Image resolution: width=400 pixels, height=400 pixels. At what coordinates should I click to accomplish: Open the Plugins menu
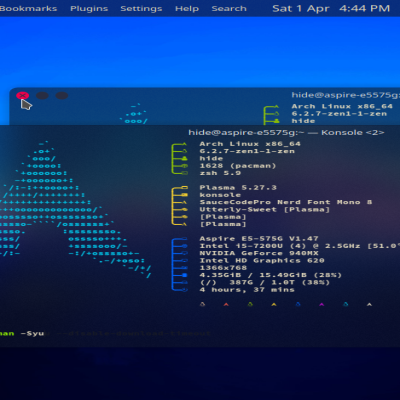click(89, 9)
